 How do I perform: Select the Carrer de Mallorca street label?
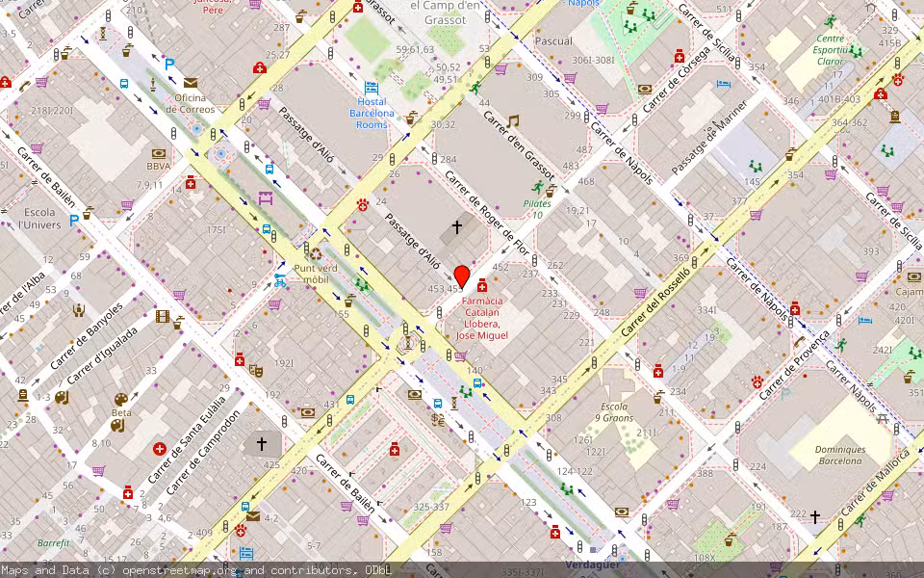pyautogui.click(x=875, y=483)
